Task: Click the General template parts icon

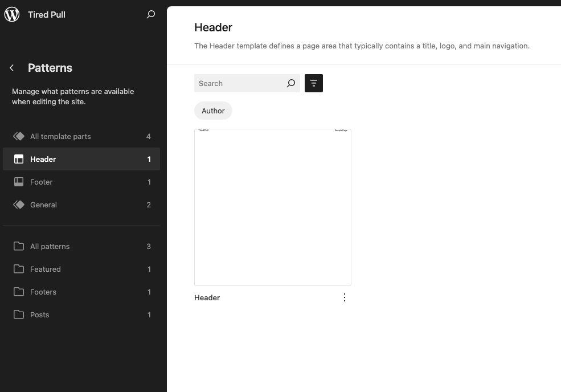Action: (19, 205)
